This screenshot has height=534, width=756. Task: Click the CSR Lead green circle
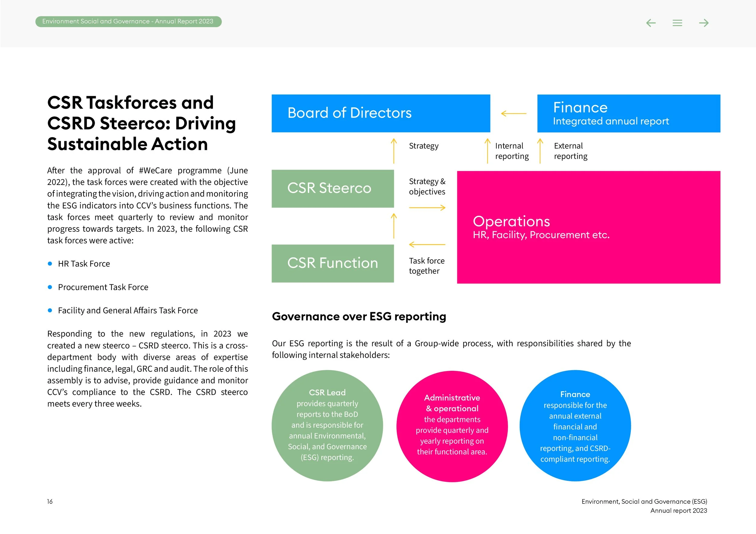click(327, 426)
